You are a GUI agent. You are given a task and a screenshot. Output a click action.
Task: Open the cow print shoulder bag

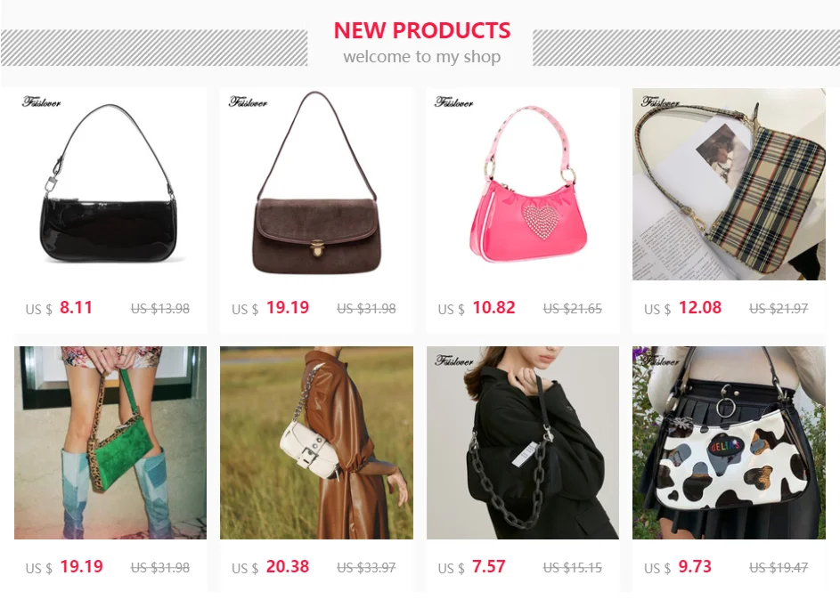click(x=729, y=442)
